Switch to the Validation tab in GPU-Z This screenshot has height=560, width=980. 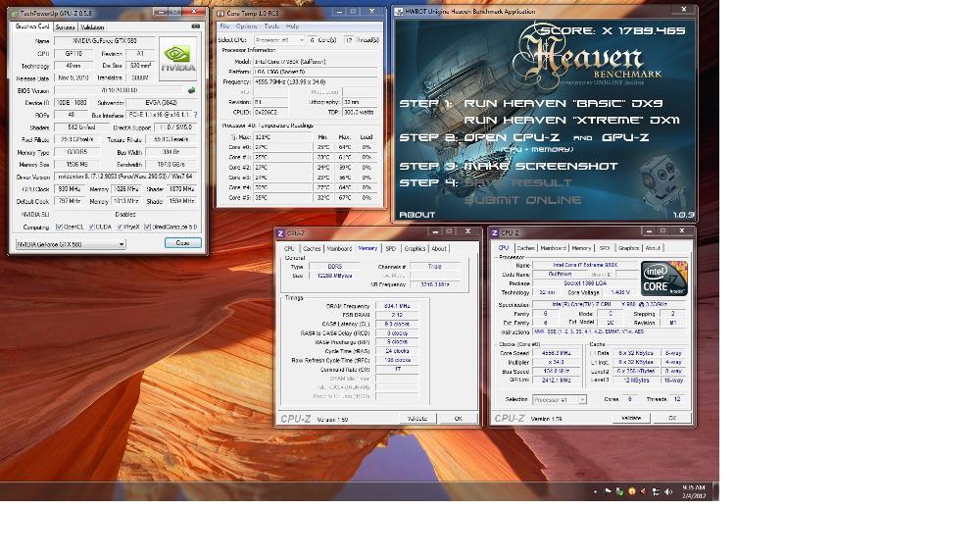[92, 26]
